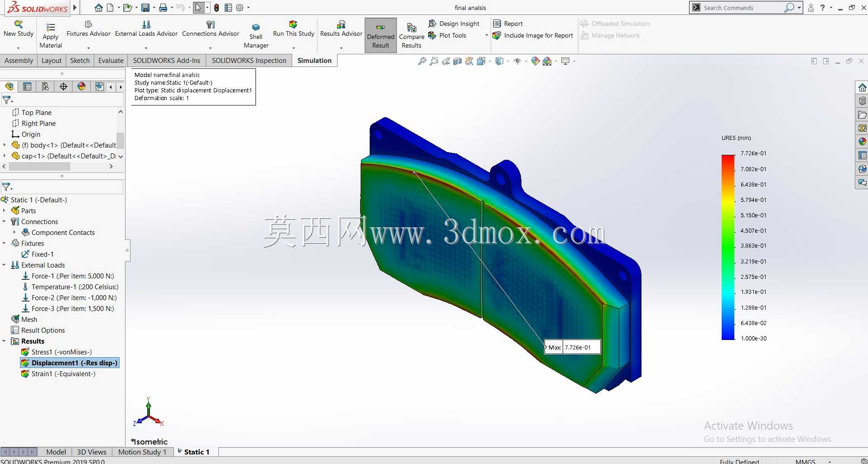Open the New Study dropdown arrow
This screenshot has height=464, width=868.
19,48
